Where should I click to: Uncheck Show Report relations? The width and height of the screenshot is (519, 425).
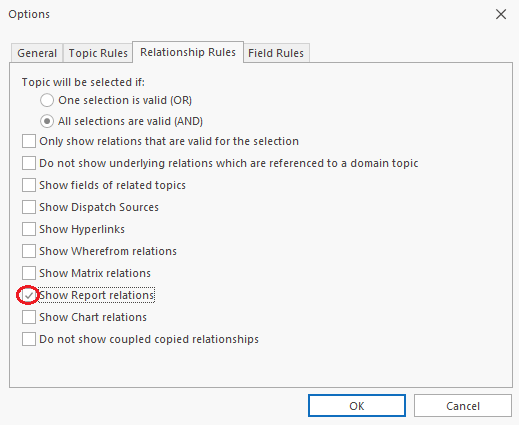pyautogui.click(x=29, y=295)
